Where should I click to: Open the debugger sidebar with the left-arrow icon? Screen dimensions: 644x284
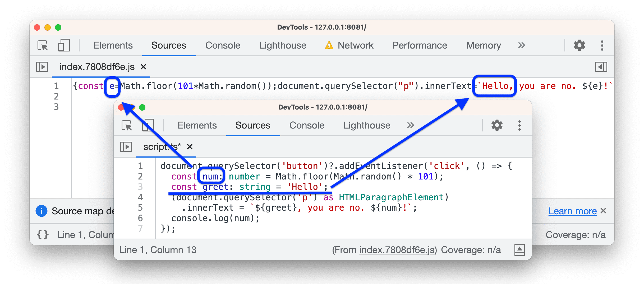(601, 67)
